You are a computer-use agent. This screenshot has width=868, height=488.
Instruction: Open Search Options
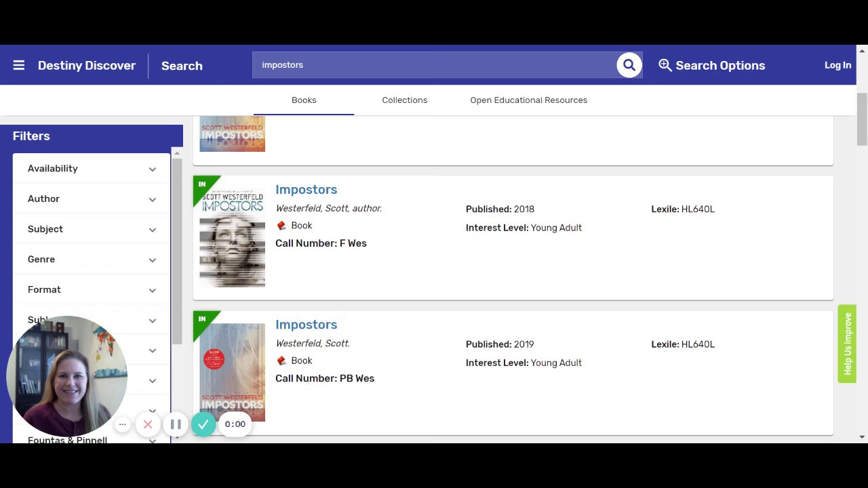point(711,66)
